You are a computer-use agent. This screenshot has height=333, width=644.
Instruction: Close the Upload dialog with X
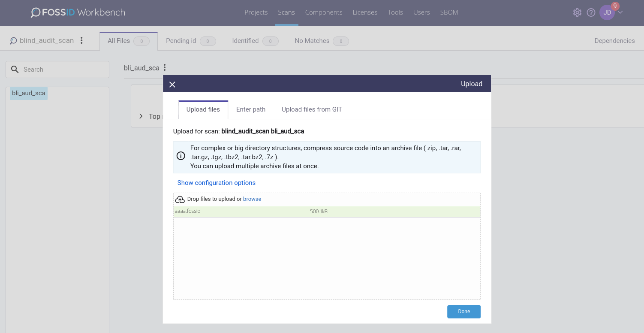[172, 84]
